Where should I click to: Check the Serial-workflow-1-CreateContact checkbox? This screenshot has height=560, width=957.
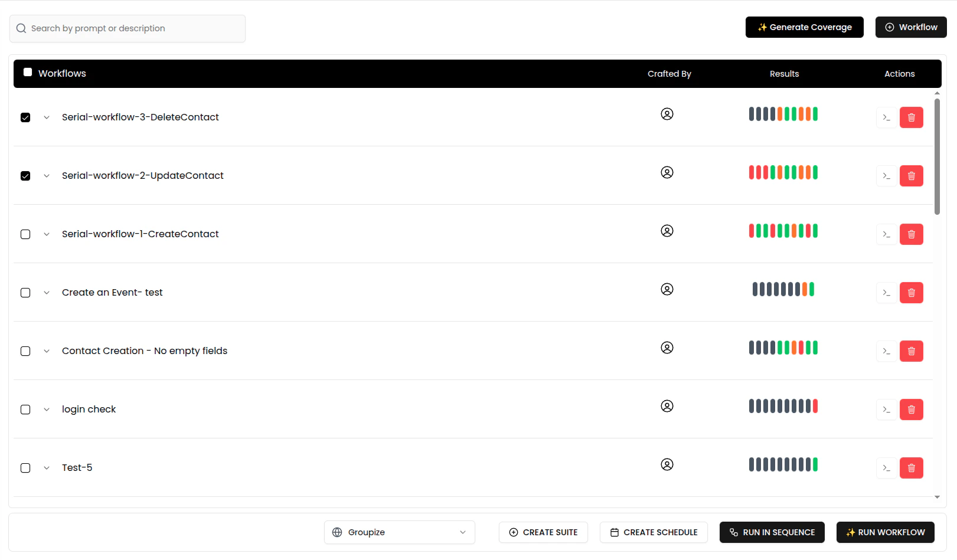[x=25, y=234]
